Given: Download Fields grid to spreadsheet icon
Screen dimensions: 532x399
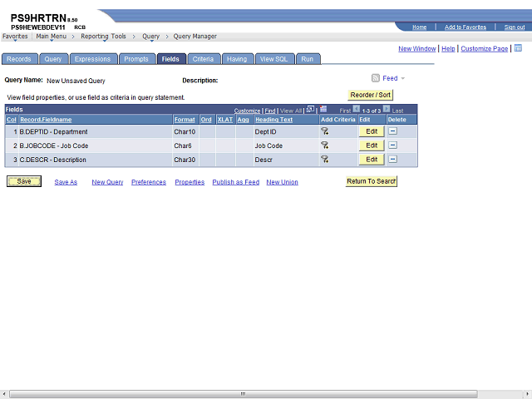Looking at the screenshot, I should coord(323,109).
